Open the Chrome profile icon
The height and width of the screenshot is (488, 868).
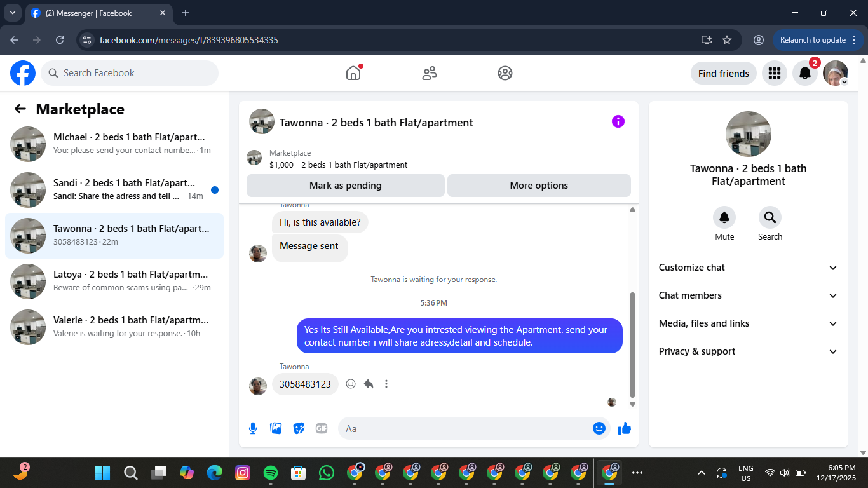[759, 40]
